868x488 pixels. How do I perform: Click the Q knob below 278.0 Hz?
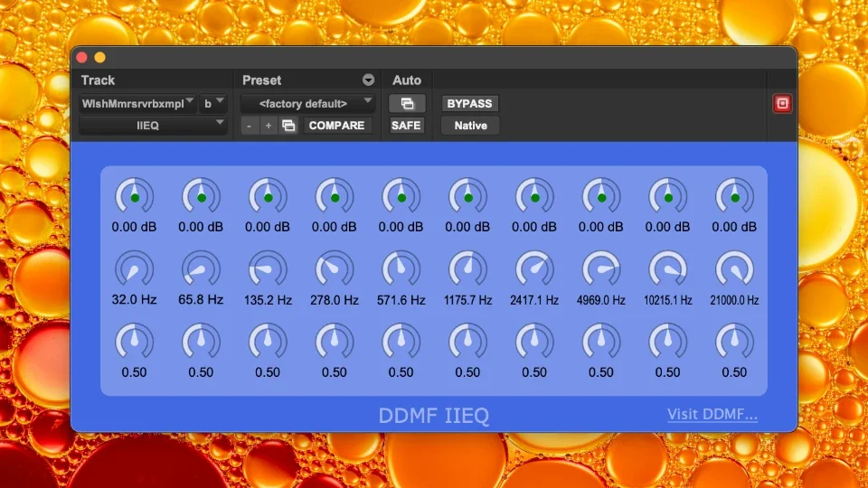[x=335, y=342]
